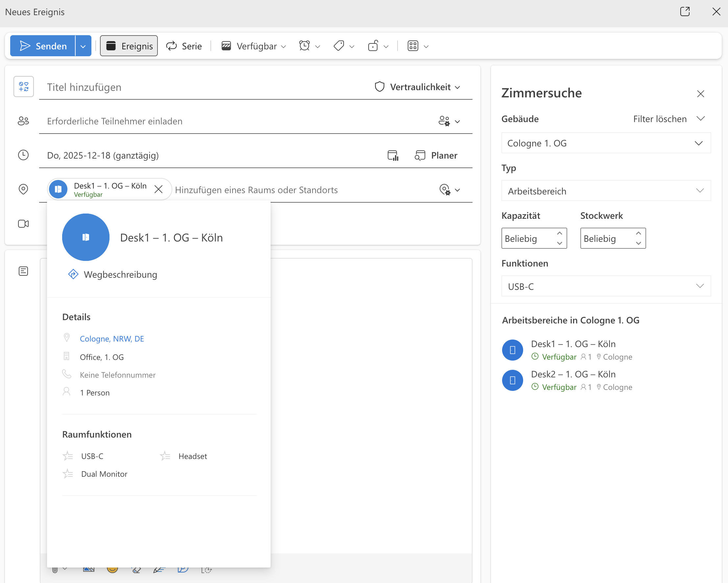Click the private lock icon
Viewport: 728px width, 583px height.
pos(373,46)
